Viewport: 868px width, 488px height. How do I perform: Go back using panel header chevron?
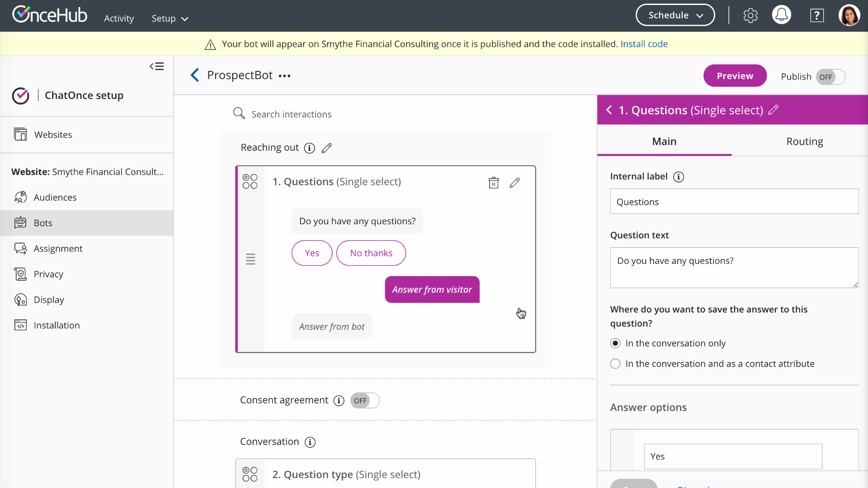tap(609, 110)
